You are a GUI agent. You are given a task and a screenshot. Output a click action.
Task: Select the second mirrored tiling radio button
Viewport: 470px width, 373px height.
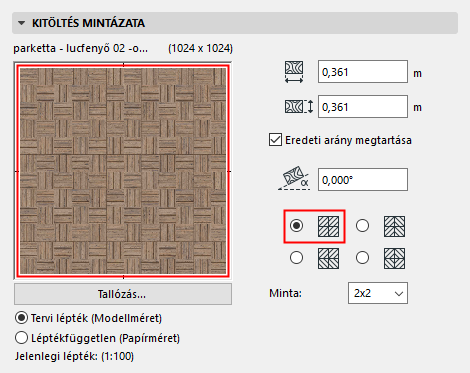[x=362, y=226]
